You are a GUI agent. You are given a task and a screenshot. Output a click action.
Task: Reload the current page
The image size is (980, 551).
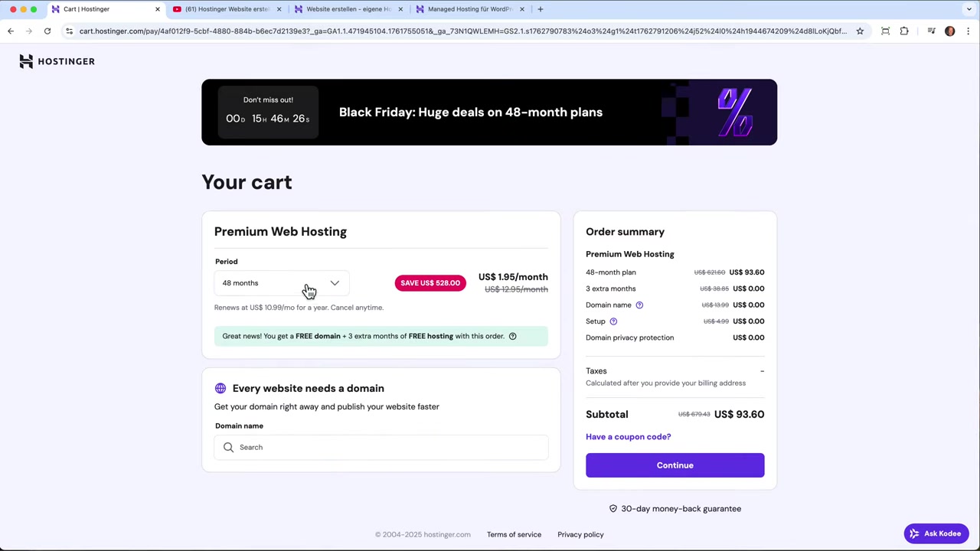47,31
